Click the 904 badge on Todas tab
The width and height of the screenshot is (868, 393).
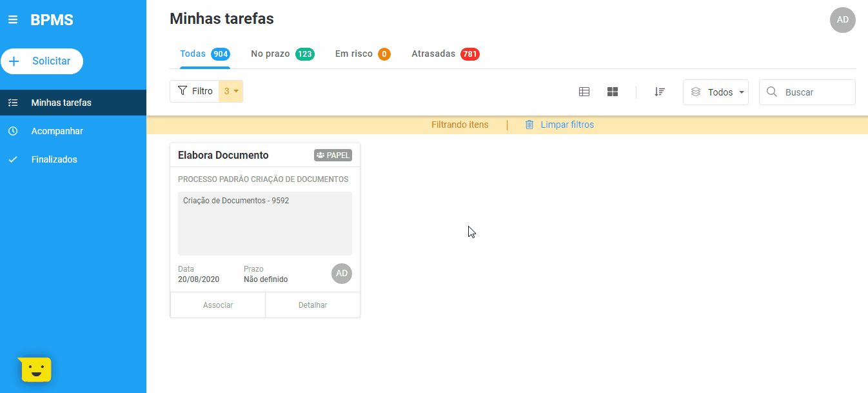pyautogui.click(x=221, y=54)
